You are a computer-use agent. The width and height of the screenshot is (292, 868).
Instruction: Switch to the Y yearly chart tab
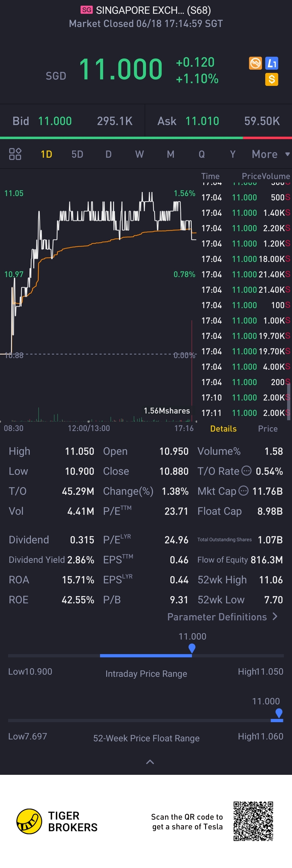[233, 154]
